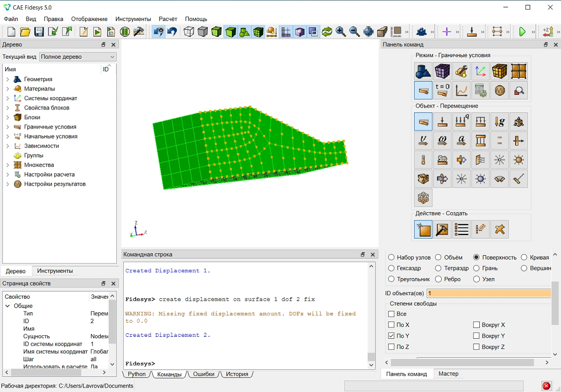
Task: Expand the Множества tree node
Action: tap(7, 165)
